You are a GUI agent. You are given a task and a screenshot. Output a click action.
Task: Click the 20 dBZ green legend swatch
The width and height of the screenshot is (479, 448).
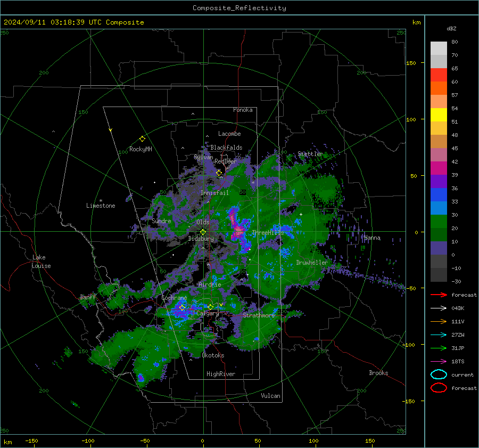[x=439, y=222]
